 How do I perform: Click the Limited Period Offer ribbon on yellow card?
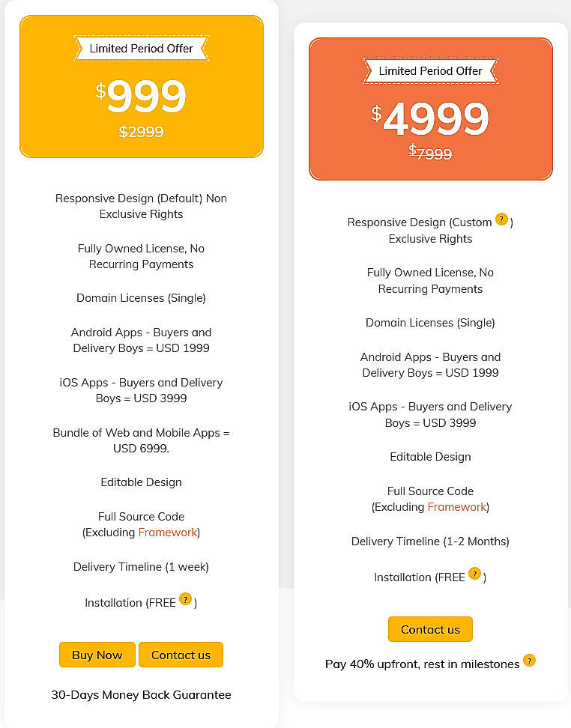point(141,47)
